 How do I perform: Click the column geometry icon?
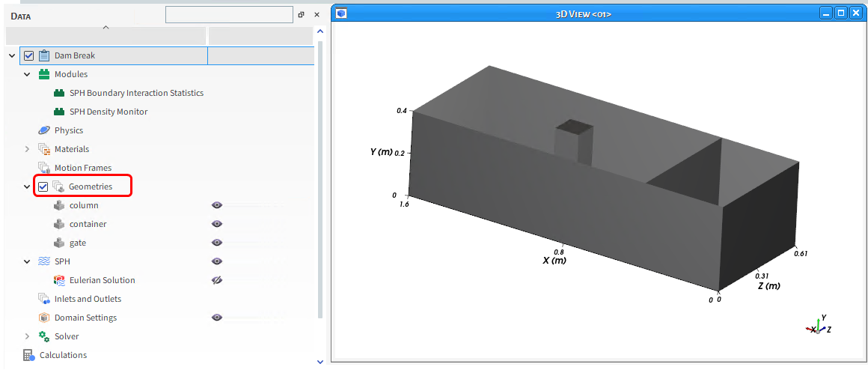(59, 206)
